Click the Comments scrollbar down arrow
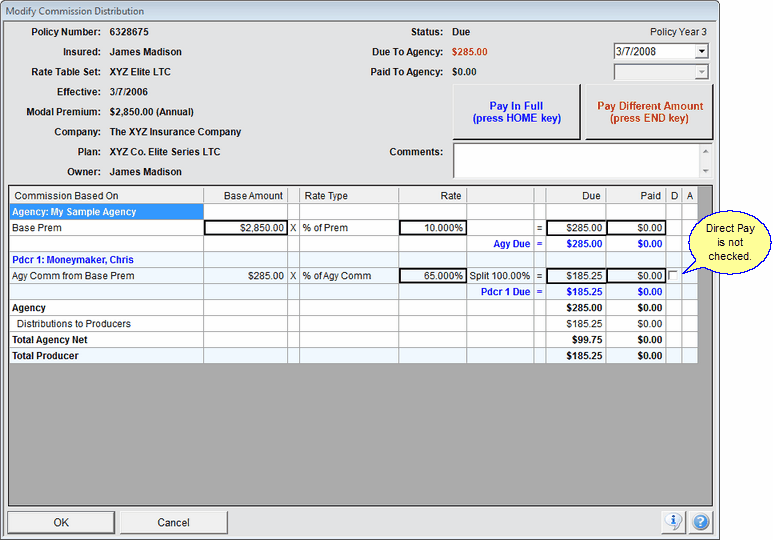The height and width of the screenshot is (540, 773). (705, 171)
